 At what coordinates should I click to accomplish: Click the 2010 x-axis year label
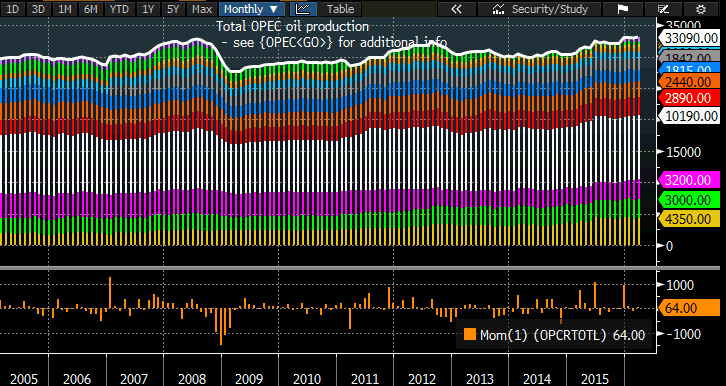tap(307, 379)
